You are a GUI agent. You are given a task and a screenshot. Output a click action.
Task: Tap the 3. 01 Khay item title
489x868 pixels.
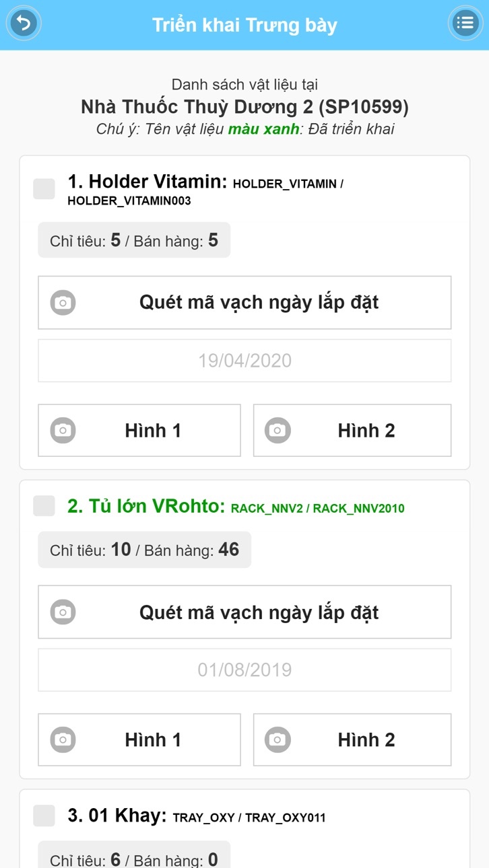tap(117, 816)
